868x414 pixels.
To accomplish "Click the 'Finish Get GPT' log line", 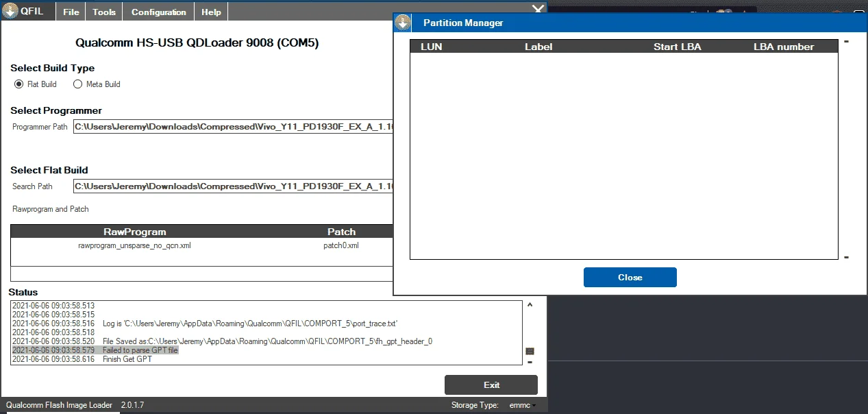I will 82,359.
